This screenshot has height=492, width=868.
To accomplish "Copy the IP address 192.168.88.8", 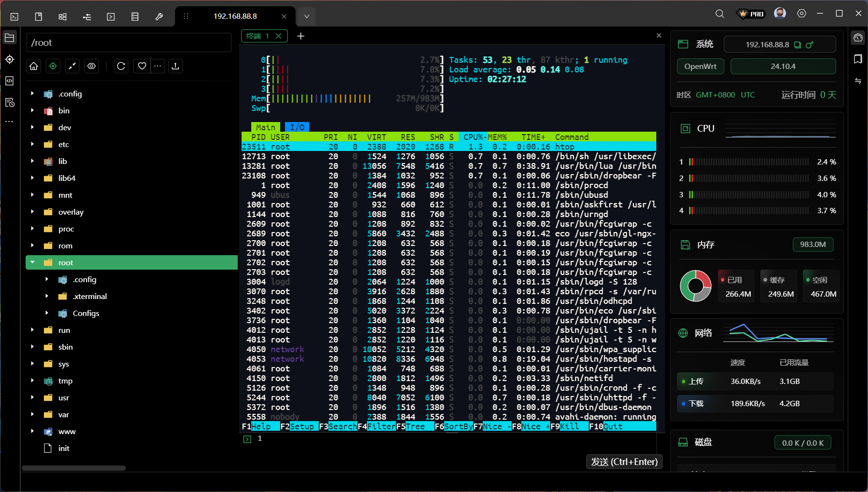I will 798,45.
